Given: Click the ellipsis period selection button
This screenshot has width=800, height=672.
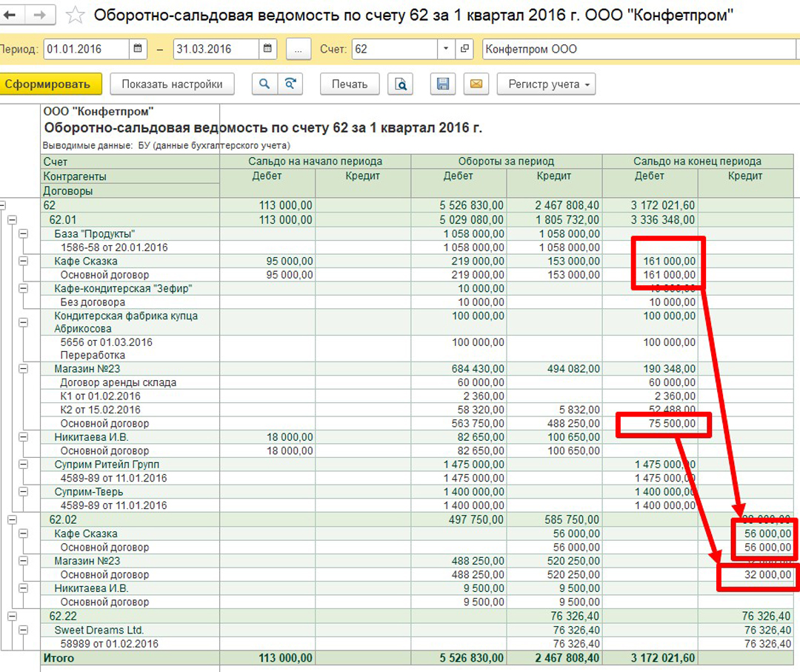Looking at the screenshot, I should pyautogui.click(x=298, y=50).
